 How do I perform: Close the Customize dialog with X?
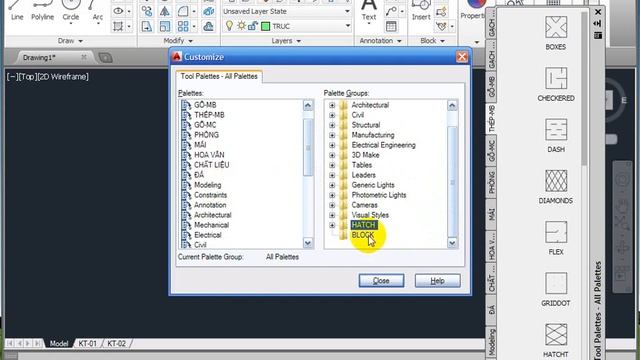462,57
